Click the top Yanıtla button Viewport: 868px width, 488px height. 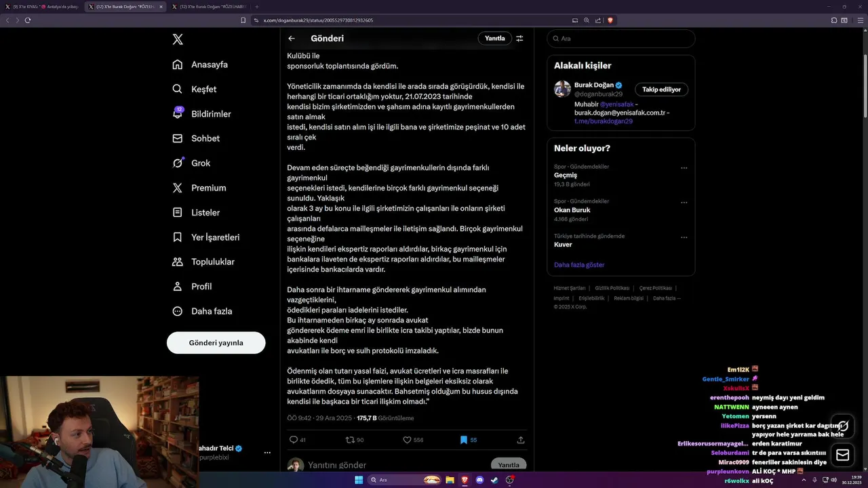tap(494, 39)
